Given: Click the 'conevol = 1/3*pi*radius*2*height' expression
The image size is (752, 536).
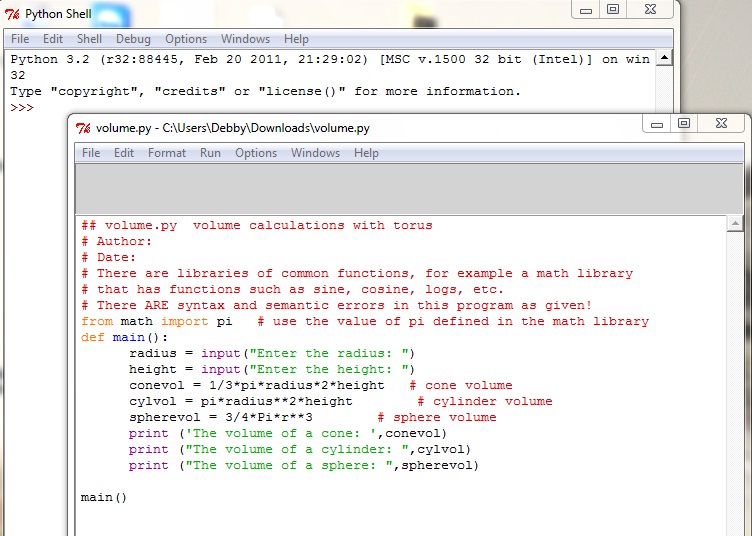Looking at the screenshot, I should 257,385.
